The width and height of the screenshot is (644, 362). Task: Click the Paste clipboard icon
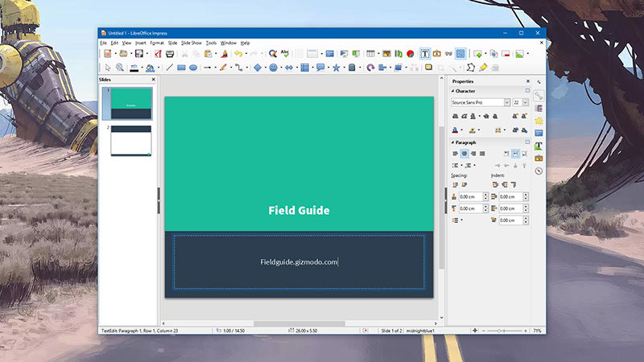click(x=208, y=54)
